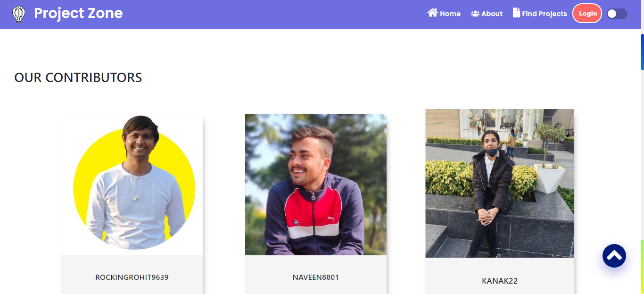Image resolution: width=644 pixels, height=294 pixels.
Task: Select the KANAK22 username label
Action: click(500, 281)
